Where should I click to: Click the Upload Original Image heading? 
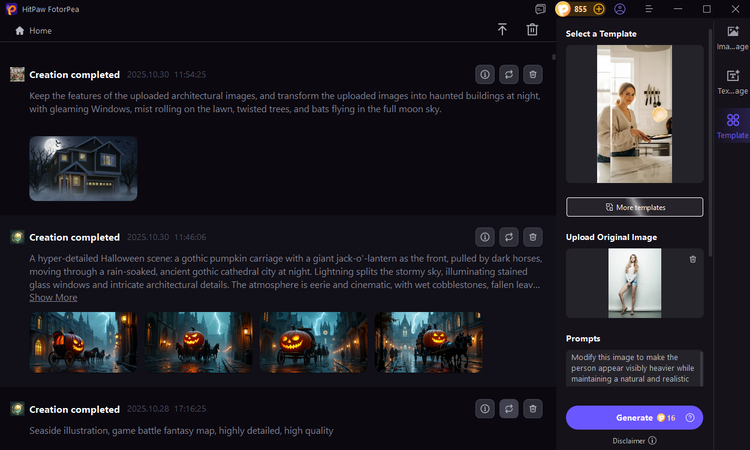[611, 237]
